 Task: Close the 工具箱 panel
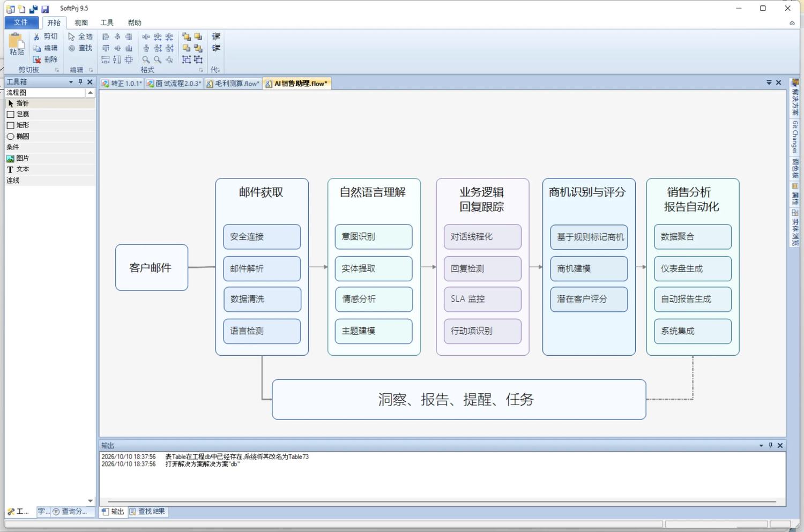tap(90, 82)
